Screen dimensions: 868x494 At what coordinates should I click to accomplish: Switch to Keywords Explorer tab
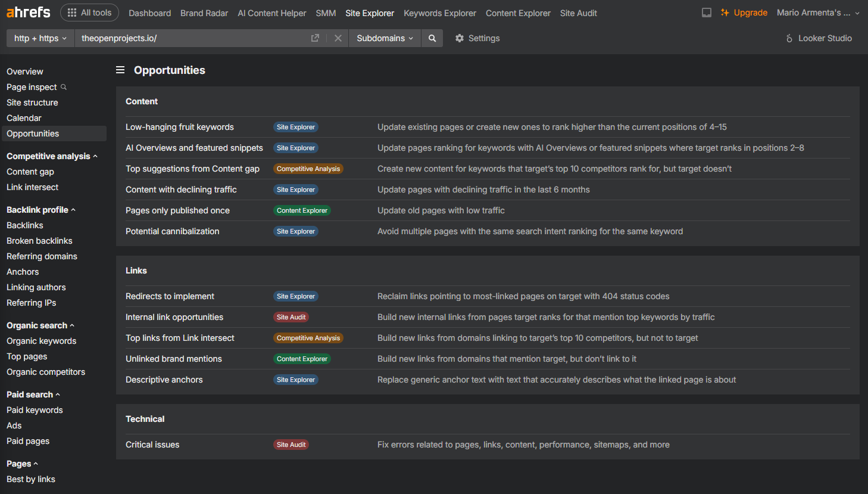(x=439, y=13)
